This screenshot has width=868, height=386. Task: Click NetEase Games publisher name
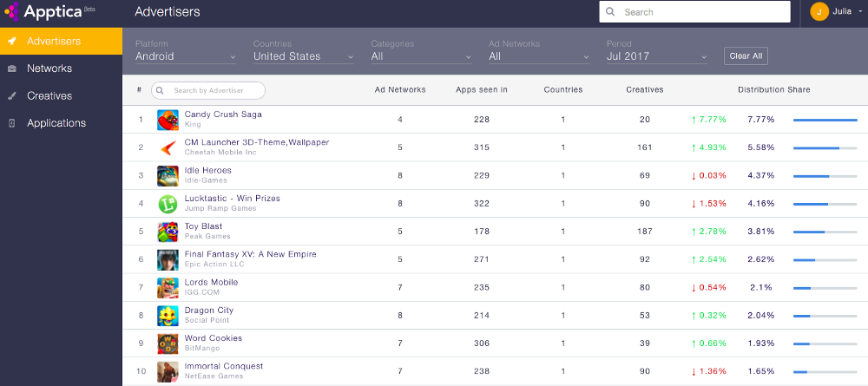[214, 376]
